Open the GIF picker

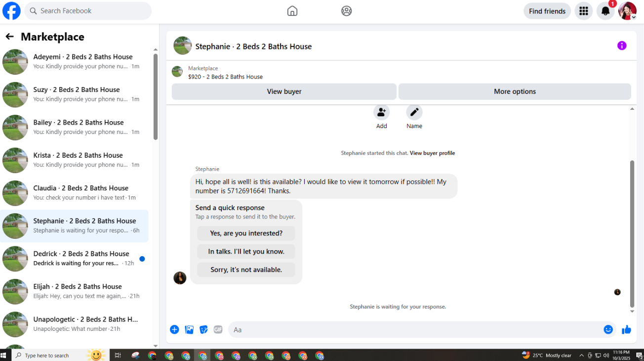click(218, 329)
